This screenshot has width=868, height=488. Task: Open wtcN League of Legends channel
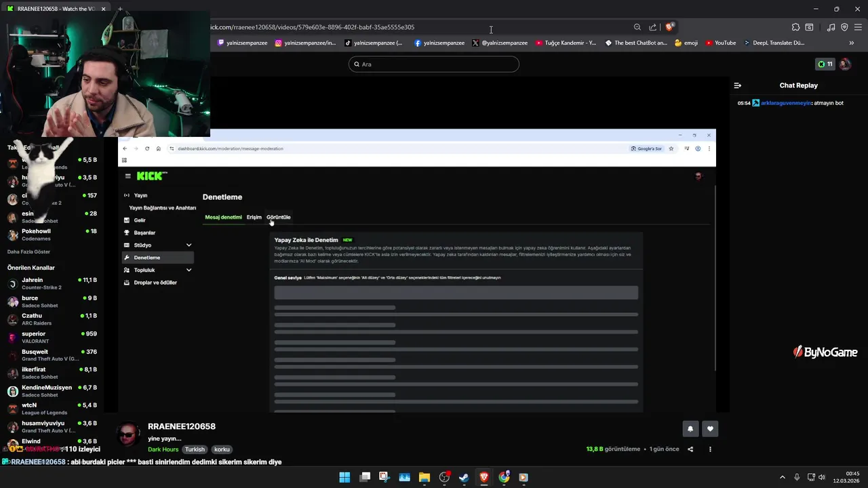[x=52, y=409]
